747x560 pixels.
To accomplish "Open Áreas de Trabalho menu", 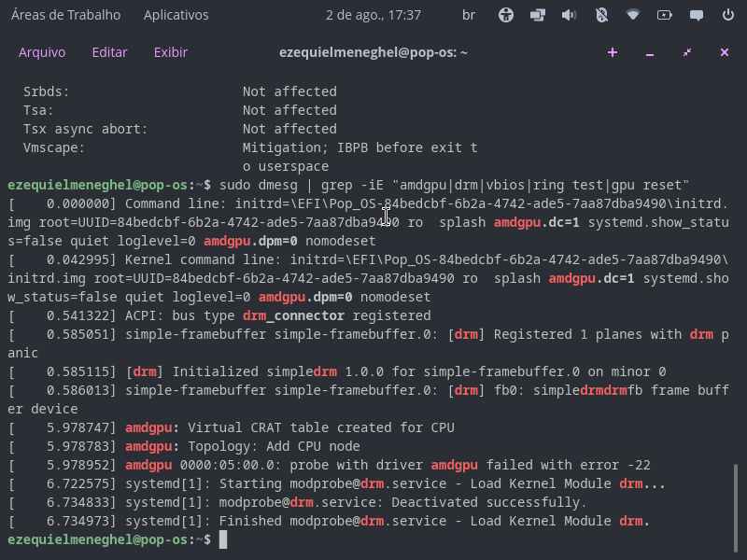I will tap(65, 15).
